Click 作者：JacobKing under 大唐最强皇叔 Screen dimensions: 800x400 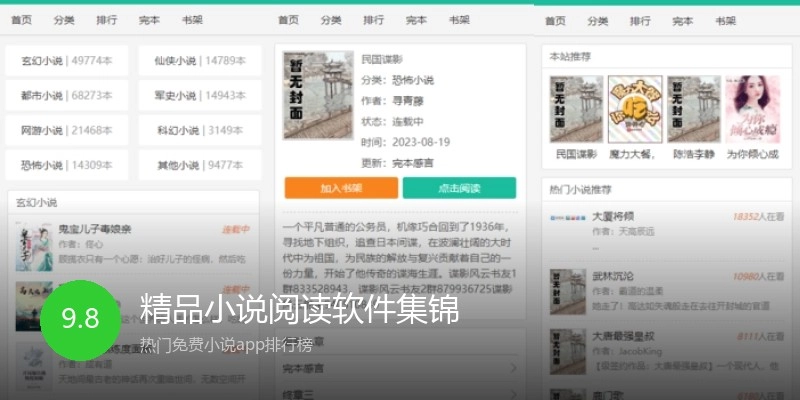627,352
